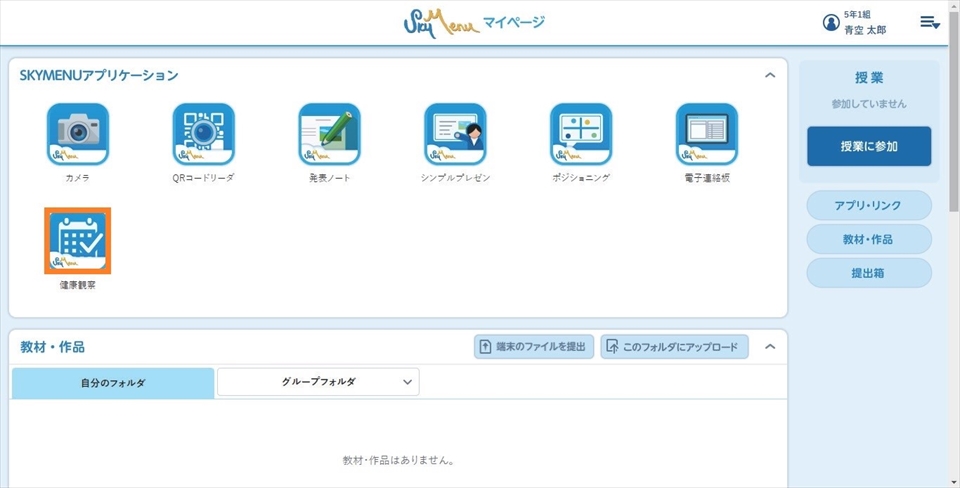Click 端末のファイルを提出 button

coord(534,347)
